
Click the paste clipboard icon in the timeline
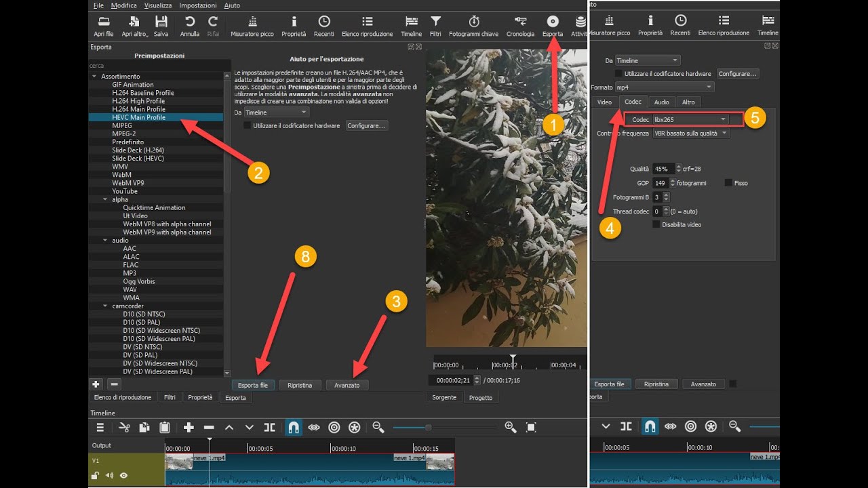click(x=164, y=427)
